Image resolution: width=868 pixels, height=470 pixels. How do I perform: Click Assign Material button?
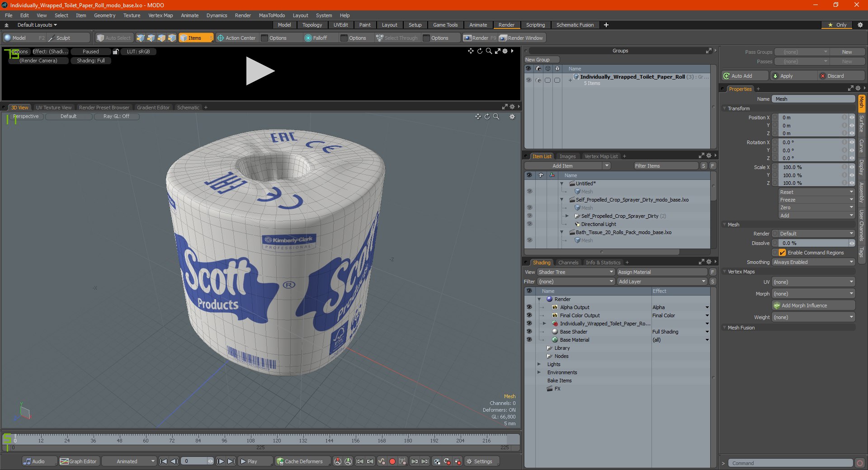coord(661,272)
